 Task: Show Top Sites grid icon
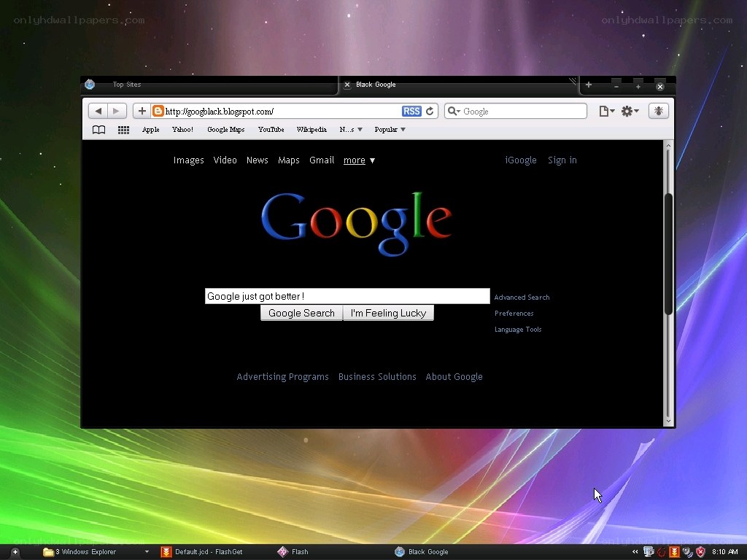[x=123, y=130]
